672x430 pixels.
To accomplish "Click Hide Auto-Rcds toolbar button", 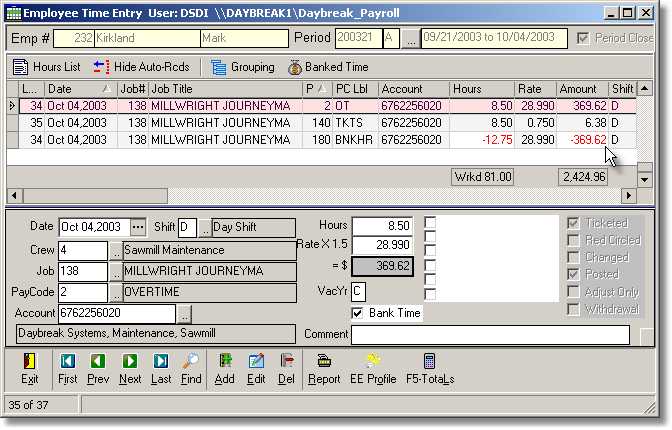I will coord(141,67).
